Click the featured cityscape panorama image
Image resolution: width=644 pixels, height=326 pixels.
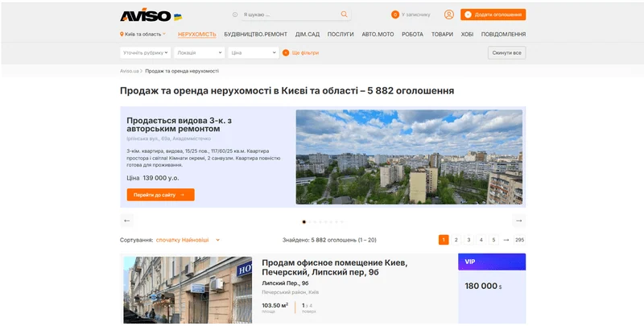coord(409,157)
